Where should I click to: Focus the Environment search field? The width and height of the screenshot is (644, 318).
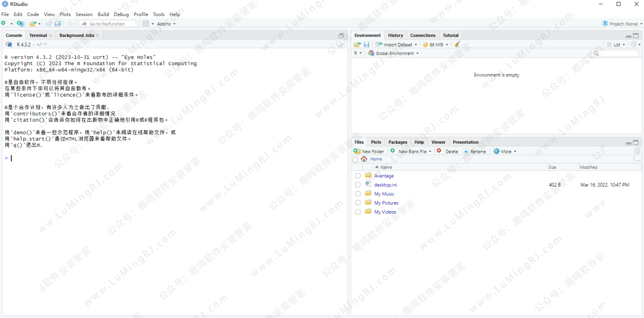tap(615, 54)
